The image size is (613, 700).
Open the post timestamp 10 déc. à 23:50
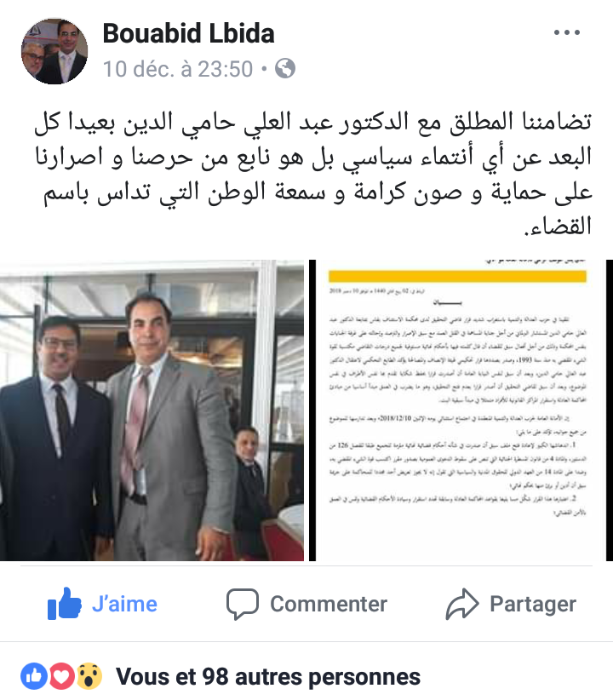tap(178, 69)
